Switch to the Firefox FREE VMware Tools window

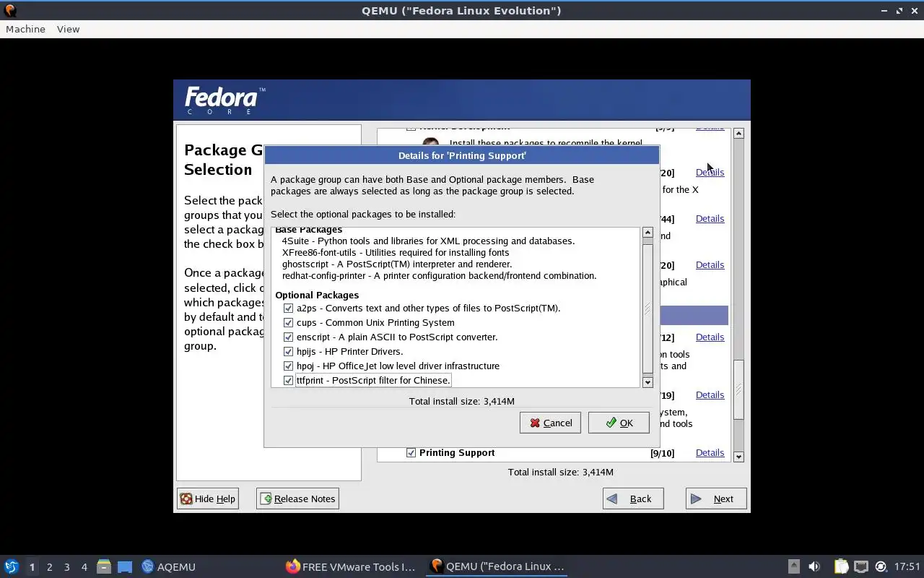351,566
